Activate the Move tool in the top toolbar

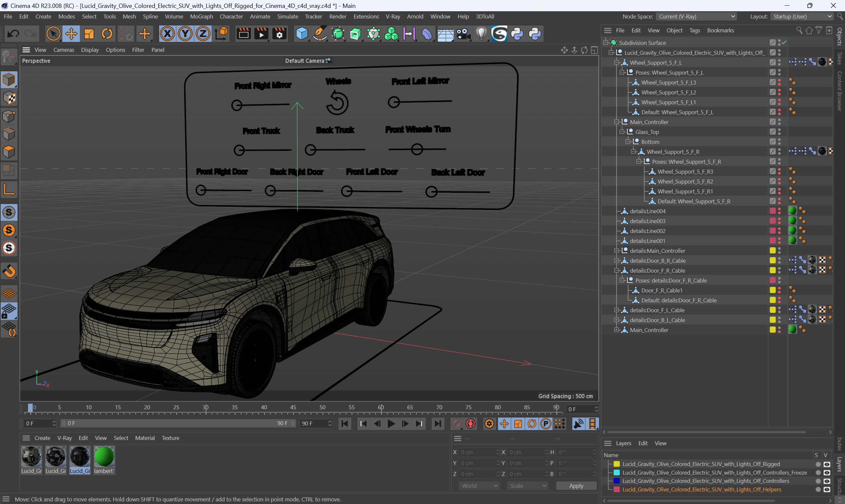(x=71, y=34)
